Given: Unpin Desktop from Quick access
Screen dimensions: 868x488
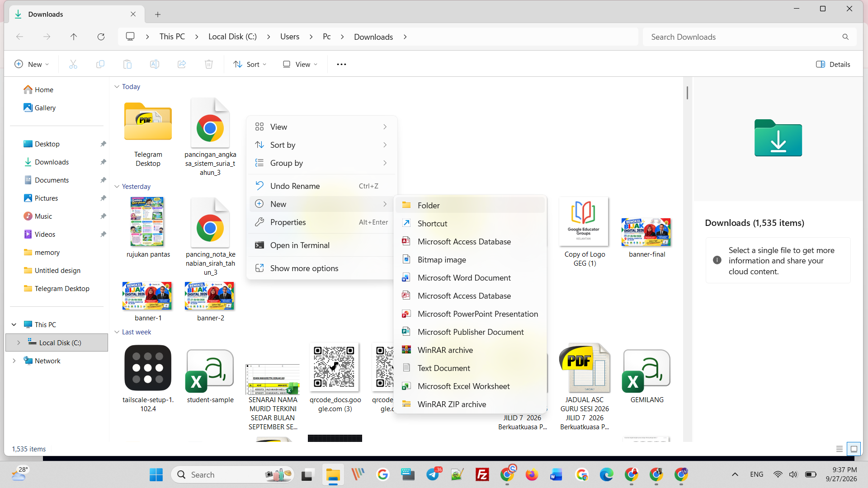Looking at the screenshot, I should (x=103, y=144).
